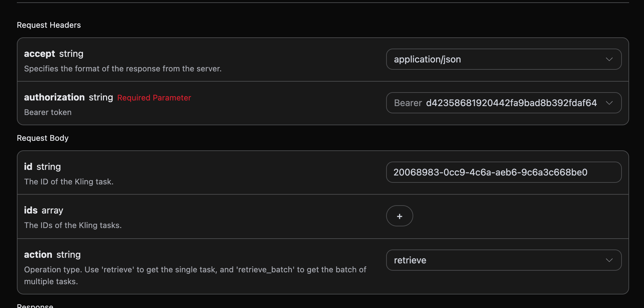Screen dimensions: 644x308
Task: Click the red Required Parameter label
Action: click(154, 98)
